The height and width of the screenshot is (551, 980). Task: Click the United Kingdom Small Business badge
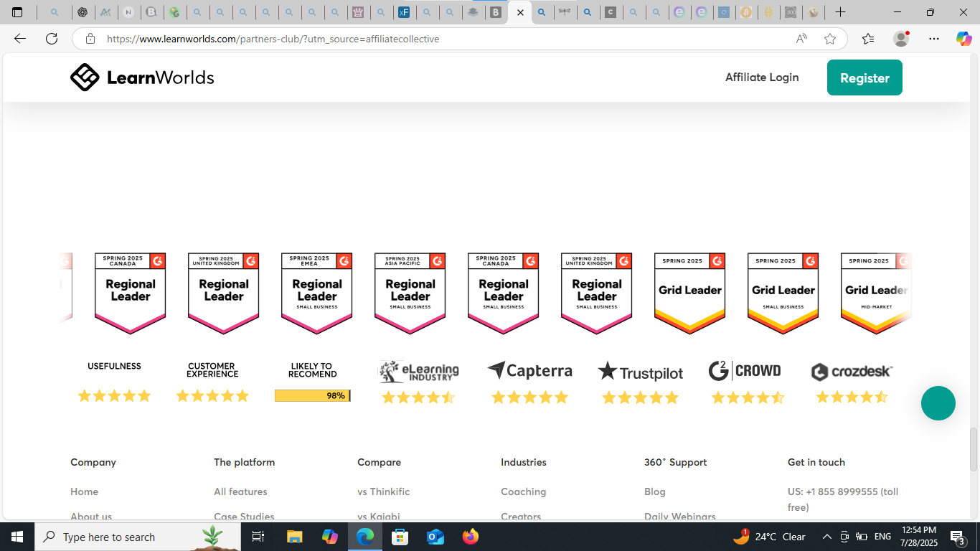click(597, 293)
